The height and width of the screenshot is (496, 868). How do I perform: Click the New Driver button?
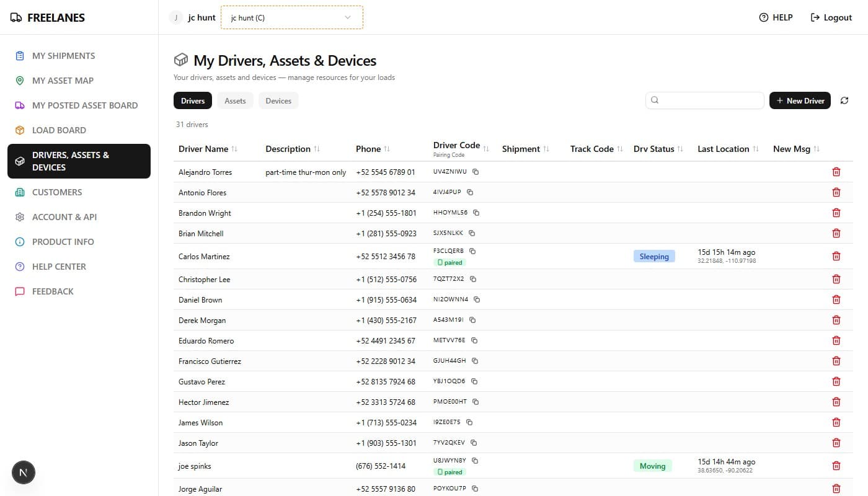800,100
